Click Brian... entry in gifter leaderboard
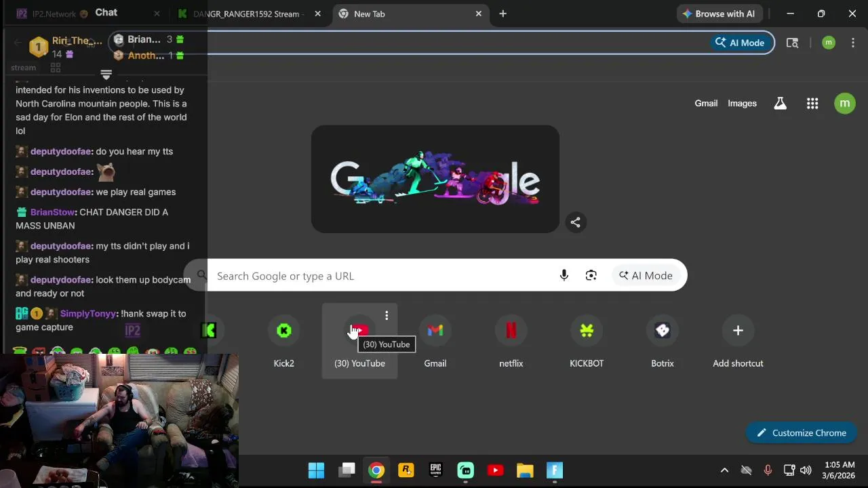The height and width of the screenshot is (488, 868). [x=149, y=39]
